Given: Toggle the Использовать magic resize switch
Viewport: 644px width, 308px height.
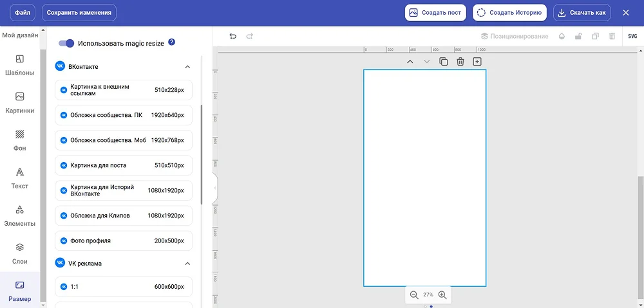Looking at the screenshot, I should click(x=66, y=43).
